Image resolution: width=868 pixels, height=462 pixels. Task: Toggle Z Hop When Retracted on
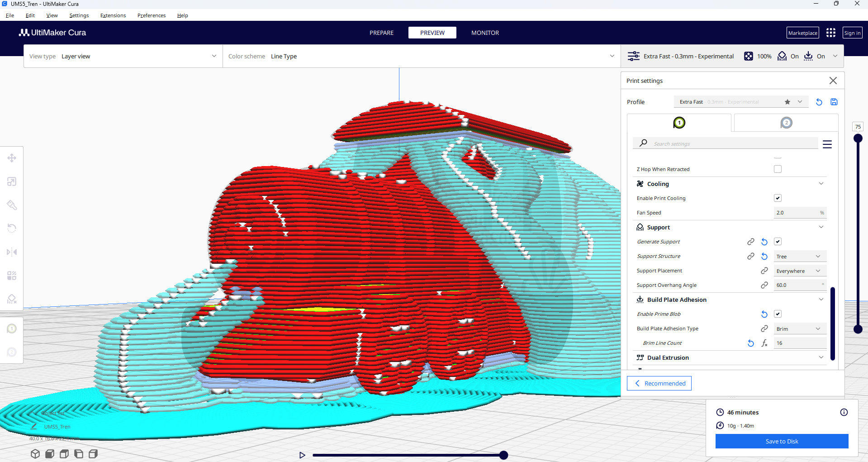click(x=778, y=169)
